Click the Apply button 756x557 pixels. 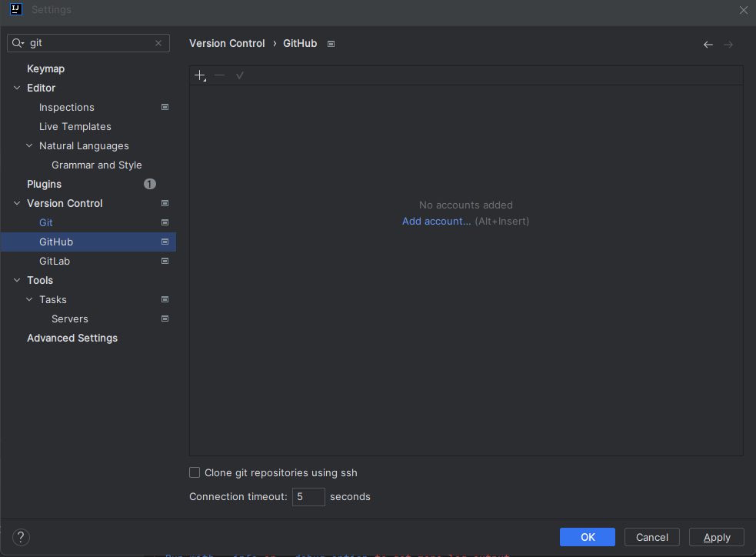[717, 537]
